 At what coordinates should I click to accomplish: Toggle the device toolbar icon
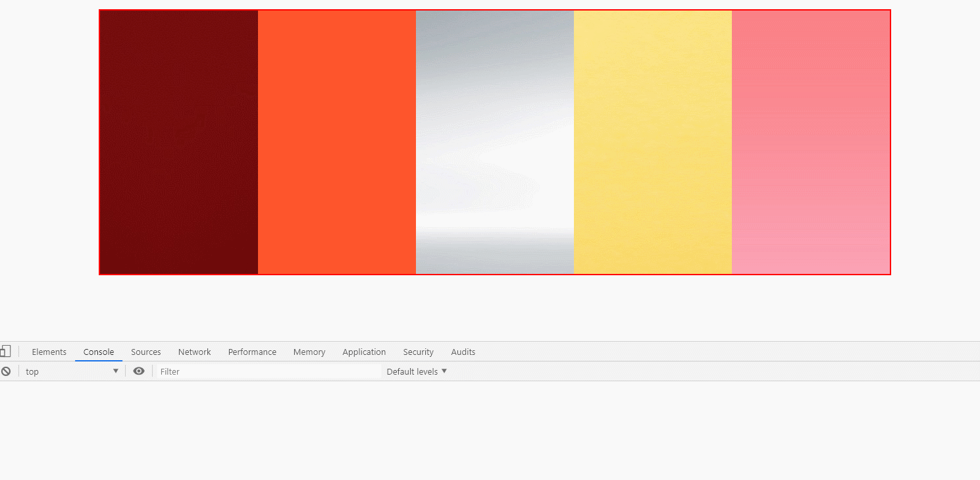pos(5,352)
